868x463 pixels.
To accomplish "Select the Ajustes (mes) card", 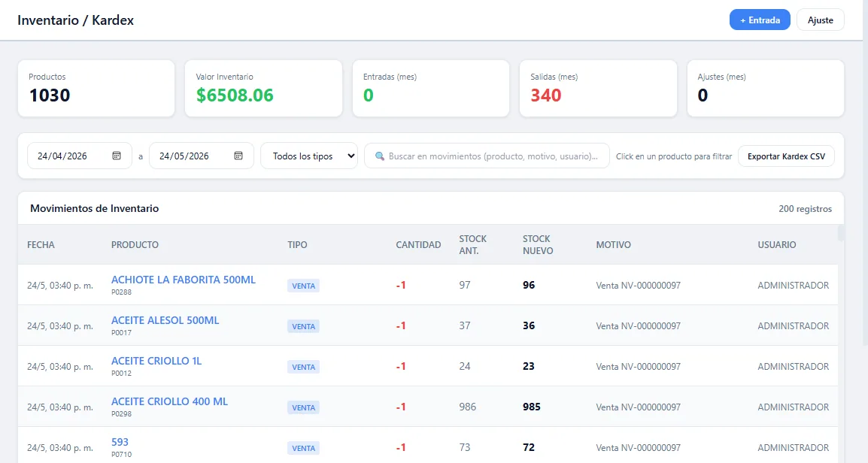I will (x=766, y=89).
